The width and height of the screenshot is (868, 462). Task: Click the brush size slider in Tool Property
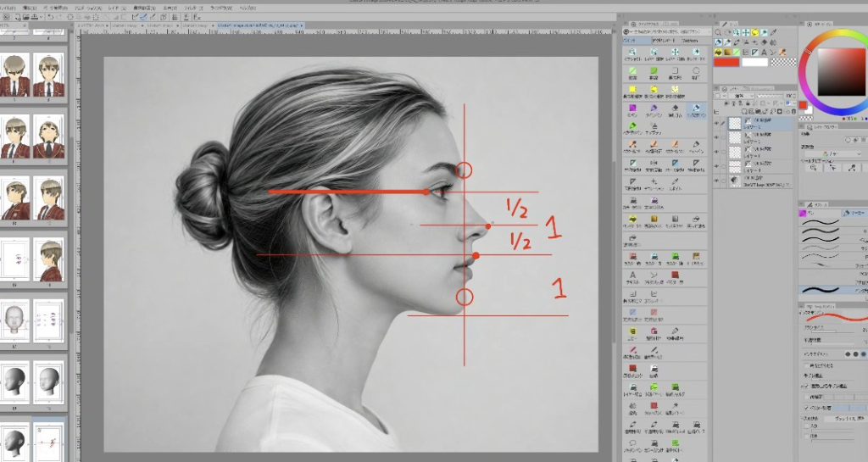[x=831, y=331]
